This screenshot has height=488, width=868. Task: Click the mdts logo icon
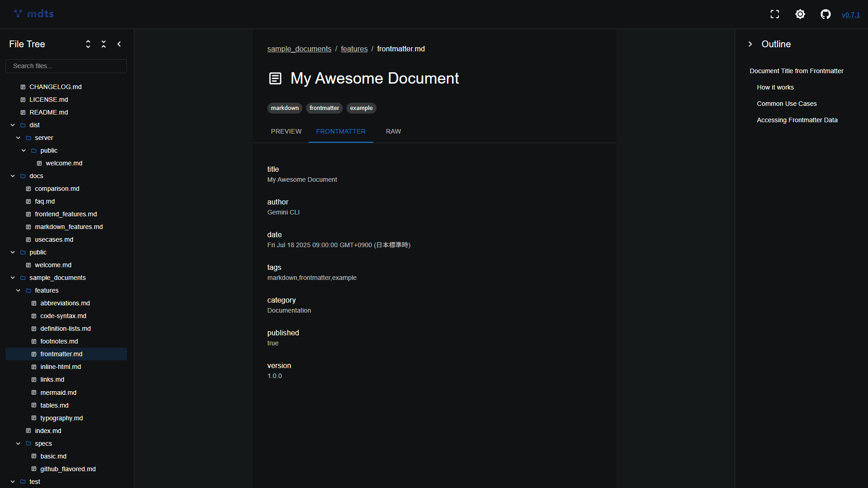(x=18, y=14)
